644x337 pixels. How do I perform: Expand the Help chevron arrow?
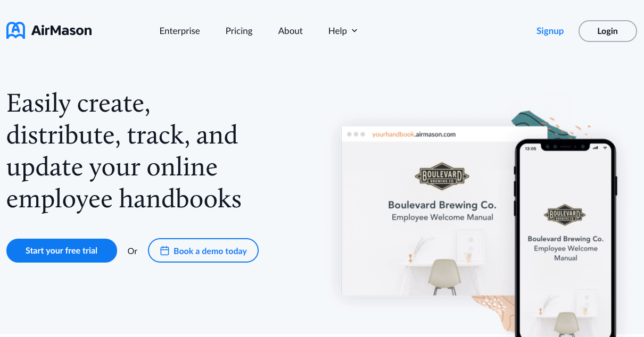pos(354,31)
